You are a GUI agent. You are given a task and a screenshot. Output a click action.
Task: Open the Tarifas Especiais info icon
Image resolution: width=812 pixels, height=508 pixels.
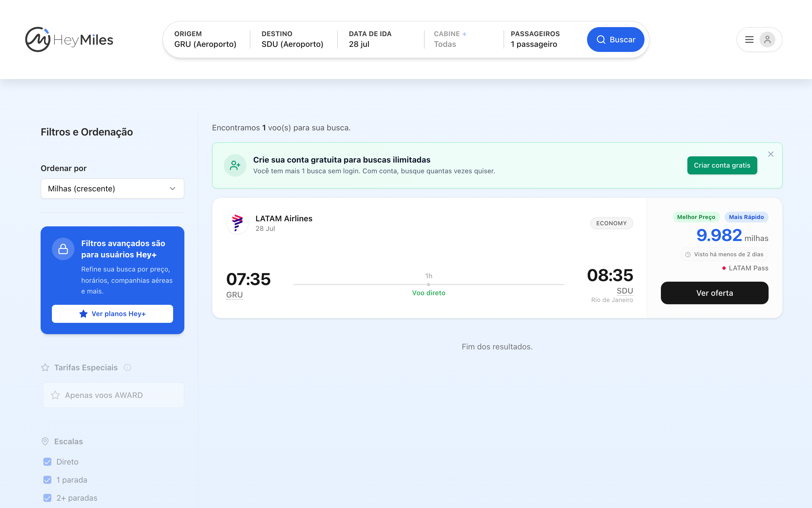pyautogui.click(x=127, y=367)
